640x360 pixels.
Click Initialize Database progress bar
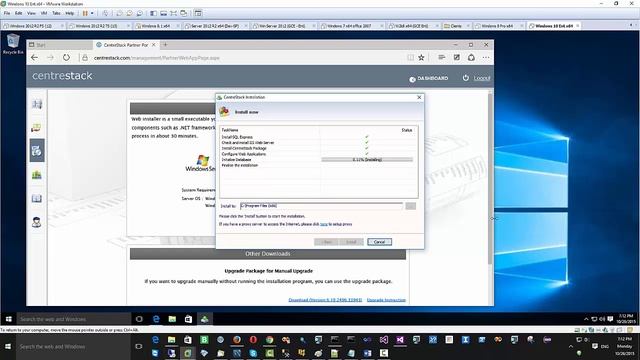(x=367, y=160)
